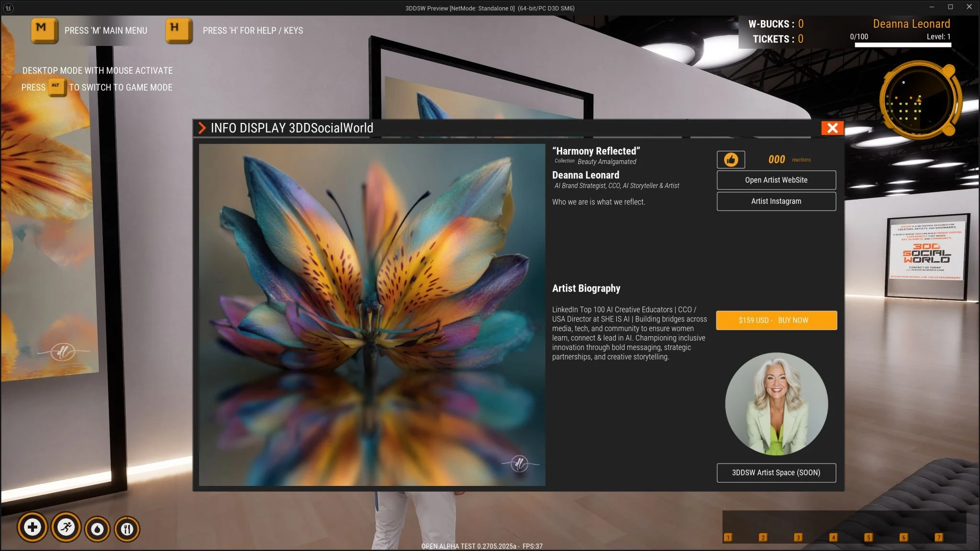Select hotbar slot 1
The height and width of the screenshot is (551, 980).
coord(728,538)
